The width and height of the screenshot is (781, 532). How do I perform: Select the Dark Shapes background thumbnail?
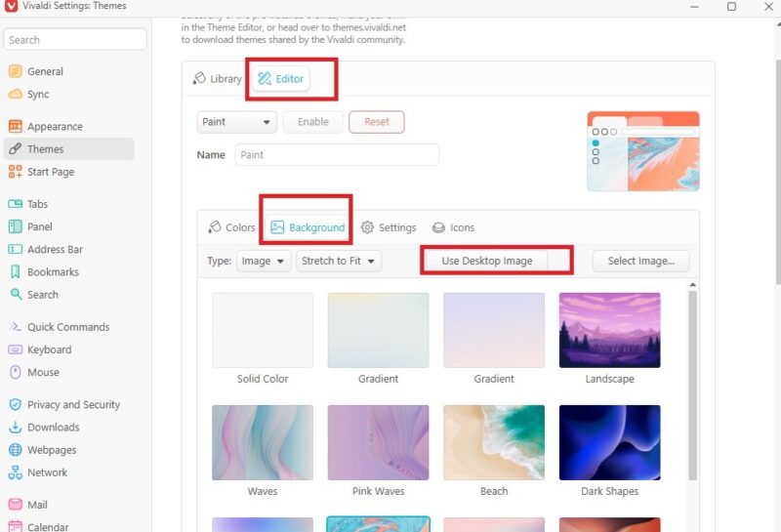(x=609, y=442)
